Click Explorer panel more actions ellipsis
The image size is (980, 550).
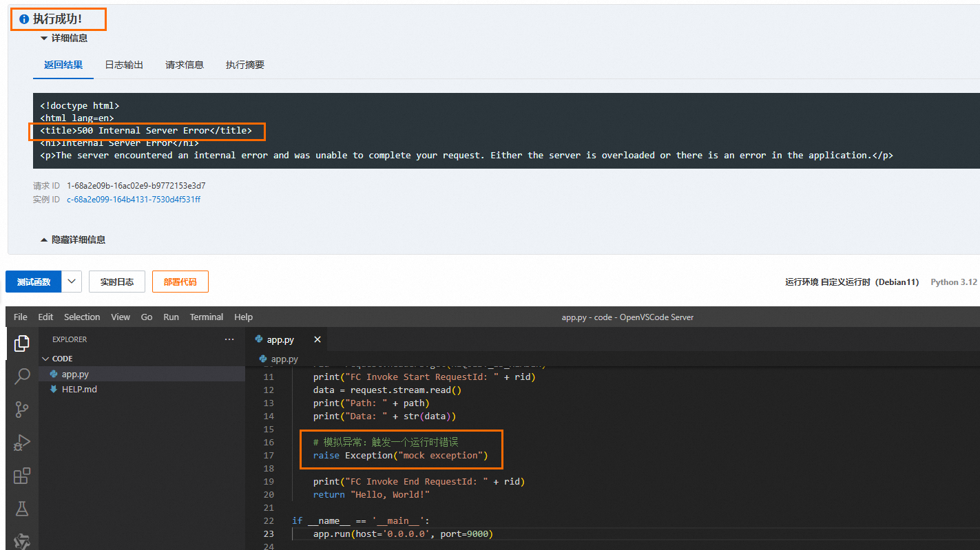pyautogui.click(x=229, y=339)
